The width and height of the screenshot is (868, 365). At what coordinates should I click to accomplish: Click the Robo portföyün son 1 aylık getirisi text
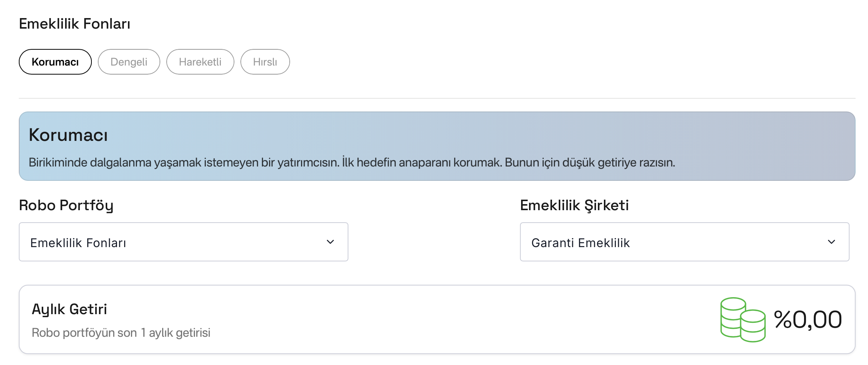121,333
